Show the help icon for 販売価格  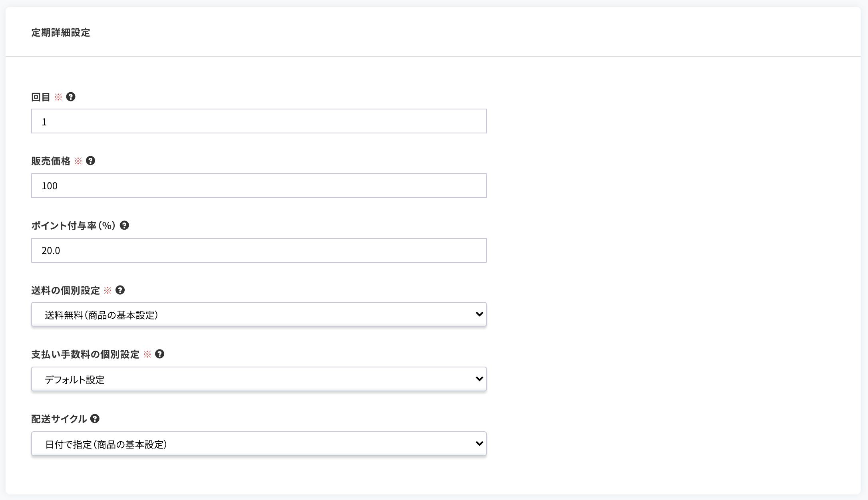(x=91, y=161)
